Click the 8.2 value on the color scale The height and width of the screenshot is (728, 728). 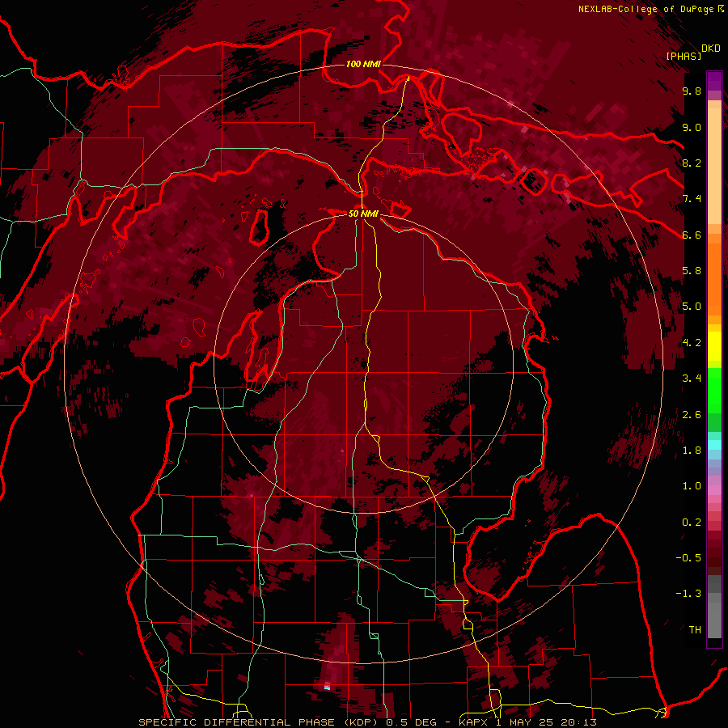(x=692, y=163)
